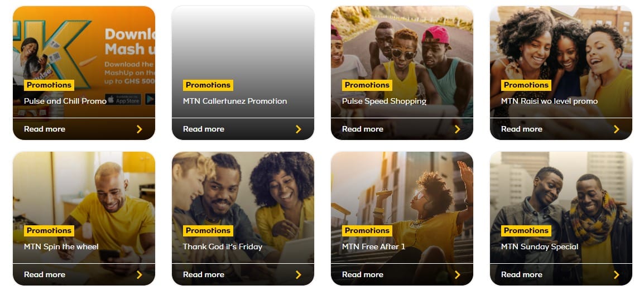
Task: Select Read more for Pulse Speed Shopping
Action: point(362,129)
